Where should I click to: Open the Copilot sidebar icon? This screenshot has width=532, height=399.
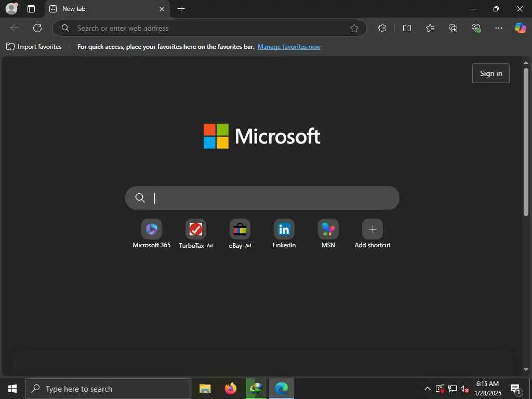(520, 28)
